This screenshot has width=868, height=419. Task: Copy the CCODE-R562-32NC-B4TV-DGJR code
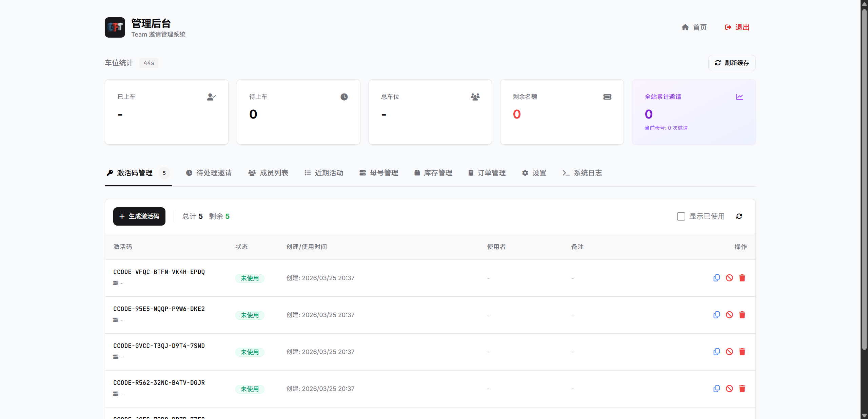[716, 389]
